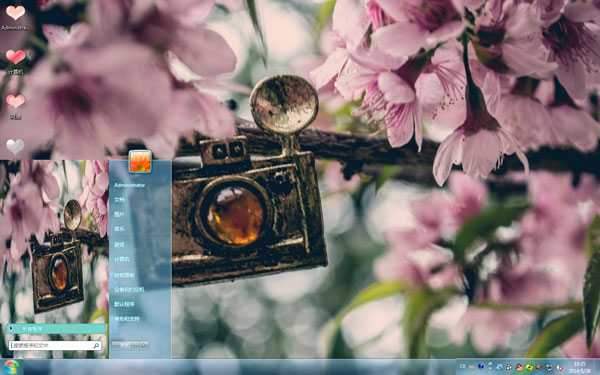Viewport: 600px width, 375px height.
Task: Open 设备和打印机 in the Start menu
Action: tap(129, 290)
